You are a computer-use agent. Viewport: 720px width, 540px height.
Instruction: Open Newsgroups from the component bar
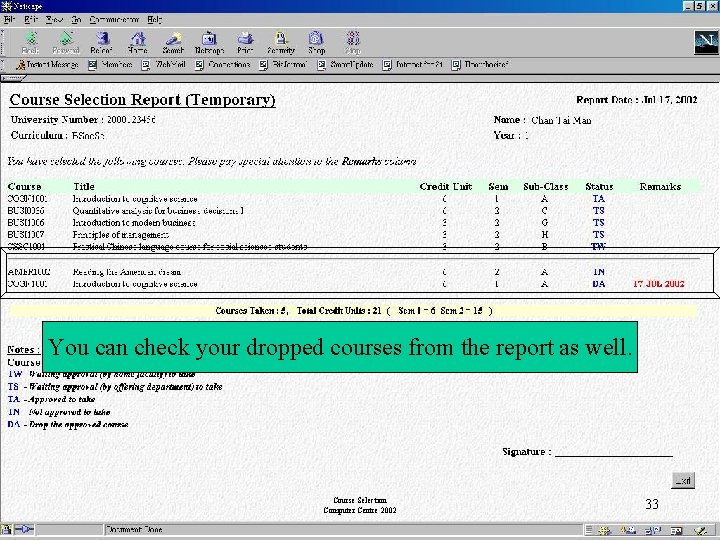[652, 530]
